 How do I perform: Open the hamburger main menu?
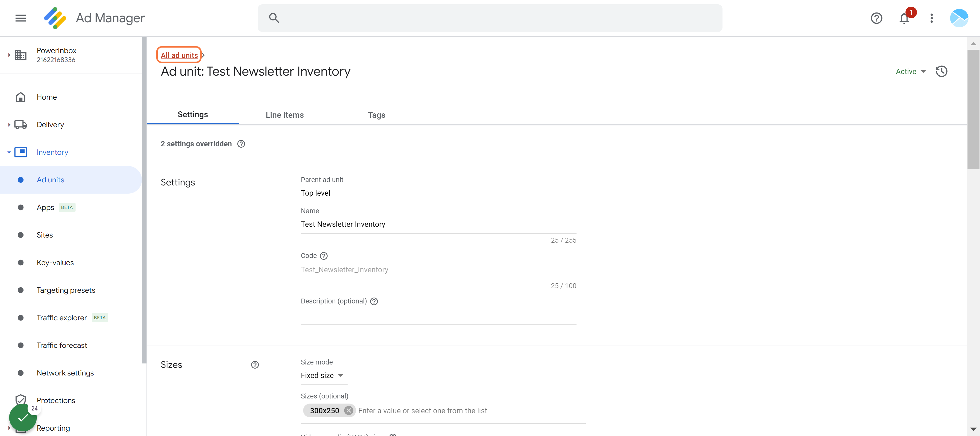(20, 18)
